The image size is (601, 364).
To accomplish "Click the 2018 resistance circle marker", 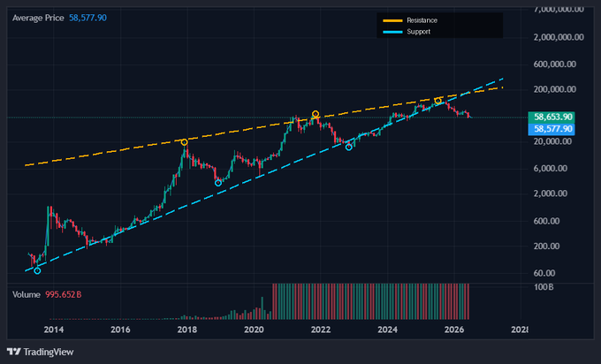I will [x=185, y=142].
